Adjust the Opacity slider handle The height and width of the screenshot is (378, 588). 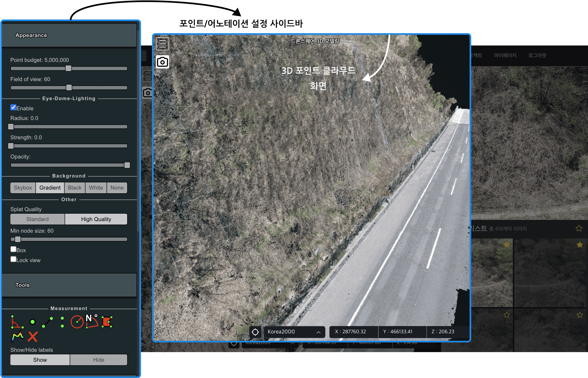tap(127, 165)
